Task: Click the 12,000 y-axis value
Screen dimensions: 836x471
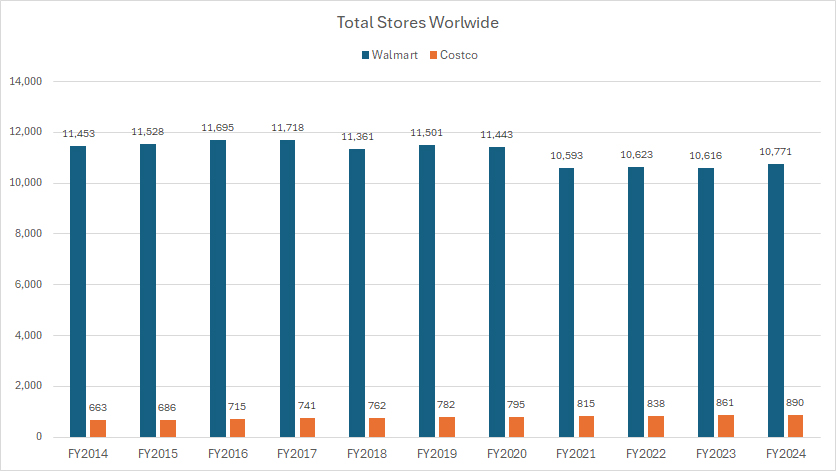Action: coord(26,132)
